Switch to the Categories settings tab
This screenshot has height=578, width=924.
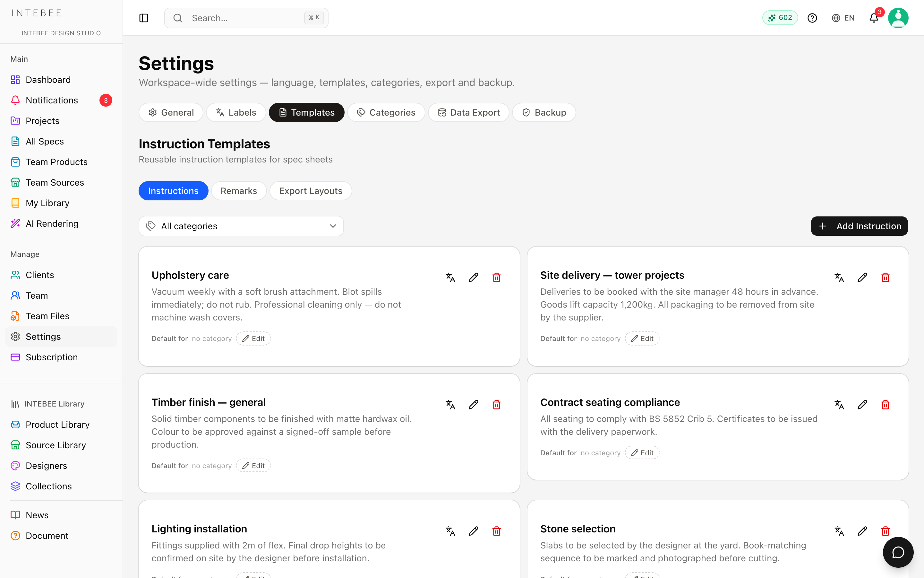(386, 112)
